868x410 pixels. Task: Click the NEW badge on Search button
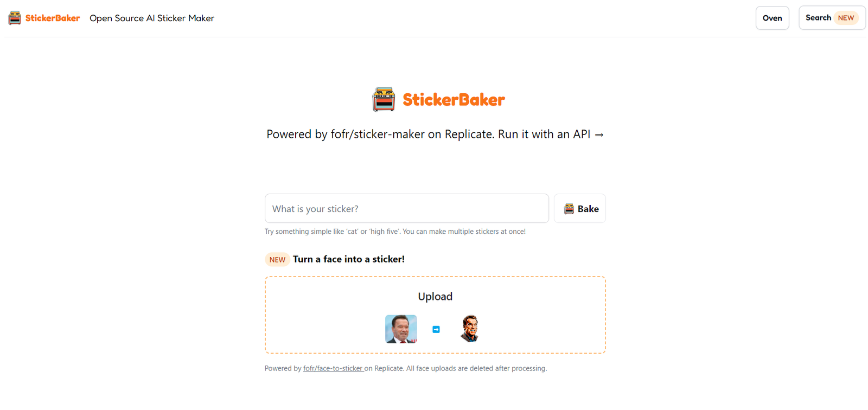point(846,18)
